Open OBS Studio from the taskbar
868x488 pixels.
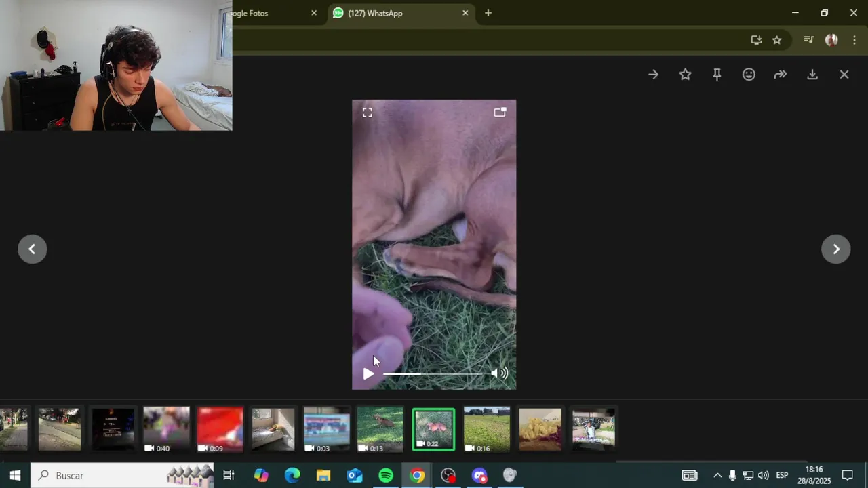click(448, 476)
